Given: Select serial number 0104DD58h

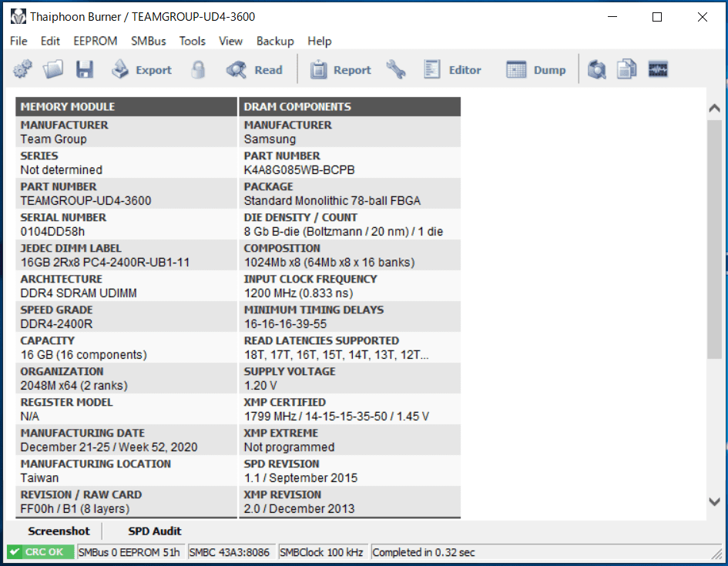Looking at the screenshot, I should click(x=52, y=232).
